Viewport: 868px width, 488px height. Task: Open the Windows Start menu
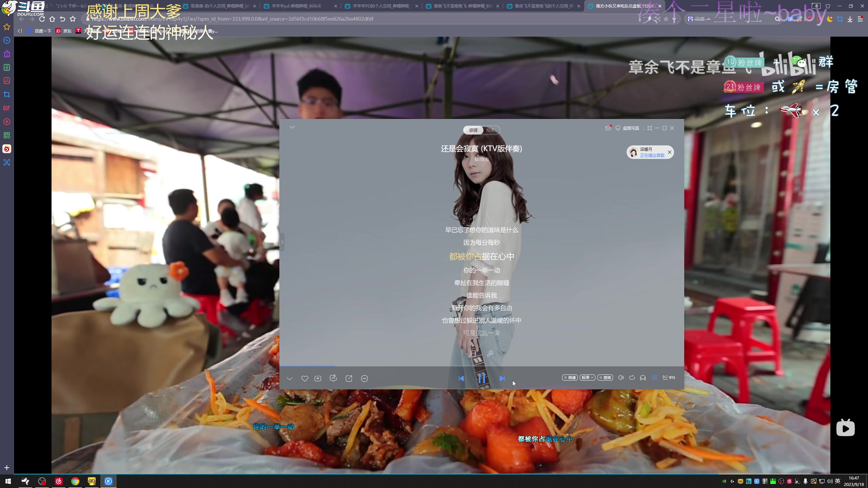pos(8,481)
